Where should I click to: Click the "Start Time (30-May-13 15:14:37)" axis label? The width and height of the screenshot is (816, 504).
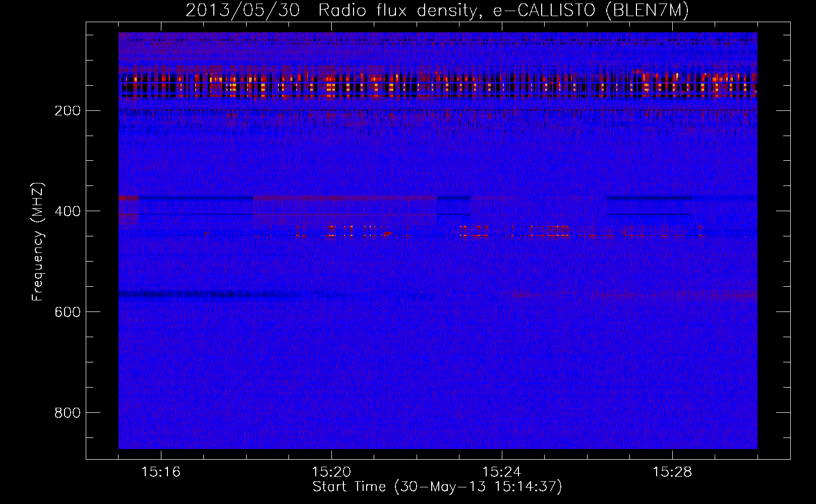point(437,487)
